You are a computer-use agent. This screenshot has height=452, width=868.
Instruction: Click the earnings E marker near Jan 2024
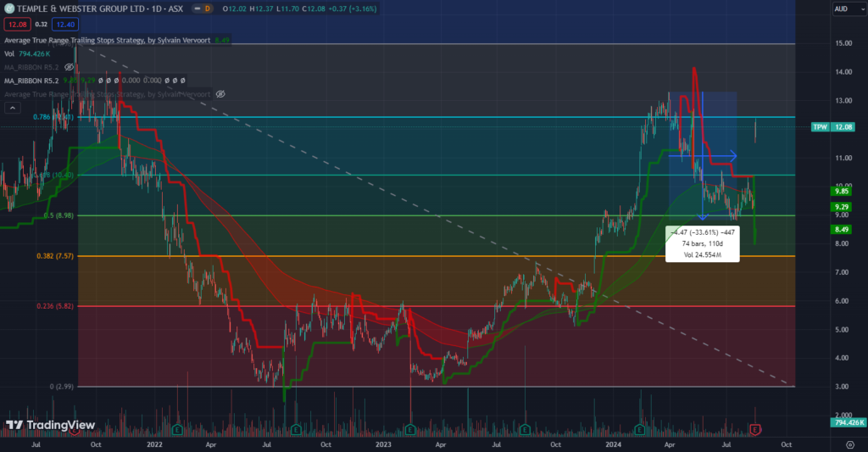pos(641,430)
